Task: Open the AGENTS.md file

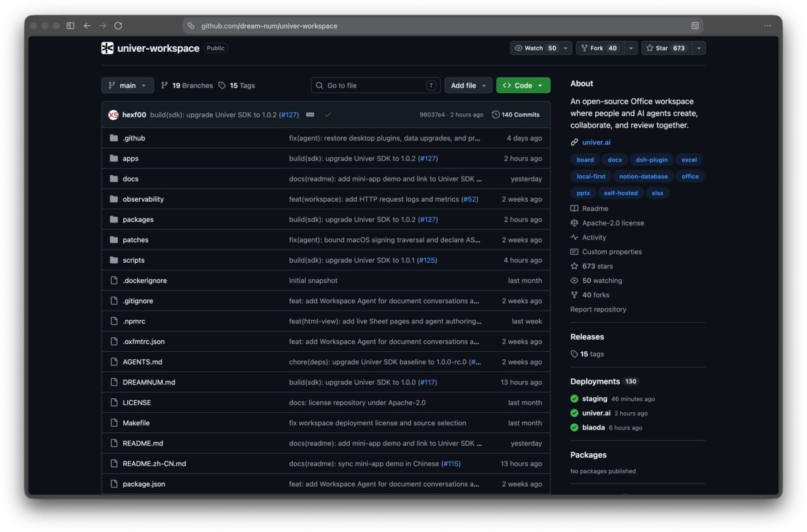Action: [142, 362]
